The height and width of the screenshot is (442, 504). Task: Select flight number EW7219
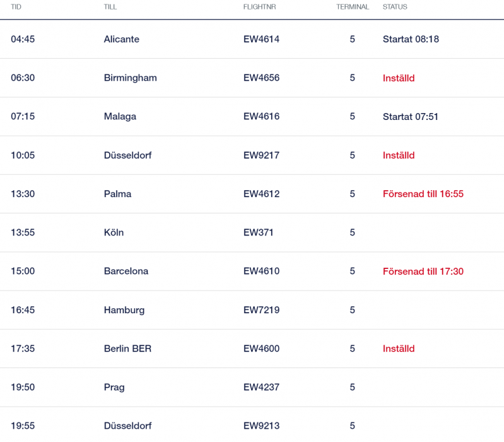click(x=261, y=310)
